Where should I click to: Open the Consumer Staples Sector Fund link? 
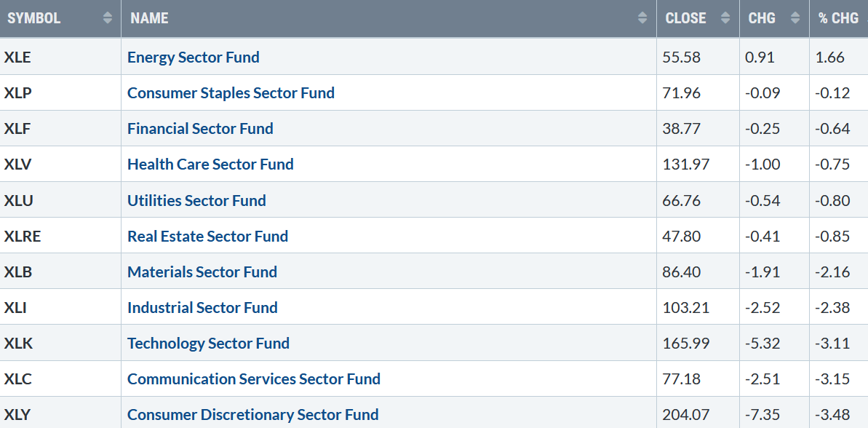231,92
